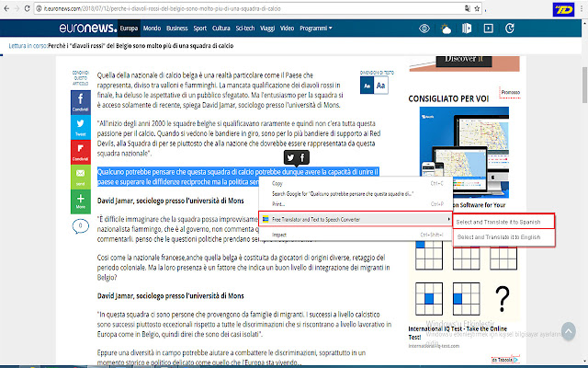The width and height of the screenshot is (588, 368).
Task: Expand Free Translator submenu arrow
Action: pos(448,219)
